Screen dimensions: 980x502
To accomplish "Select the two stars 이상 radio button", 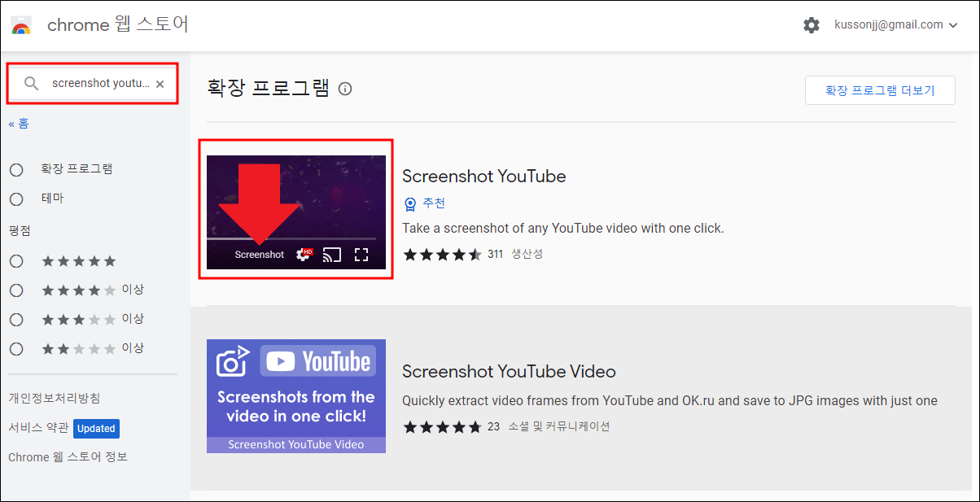I will (16, 349).
